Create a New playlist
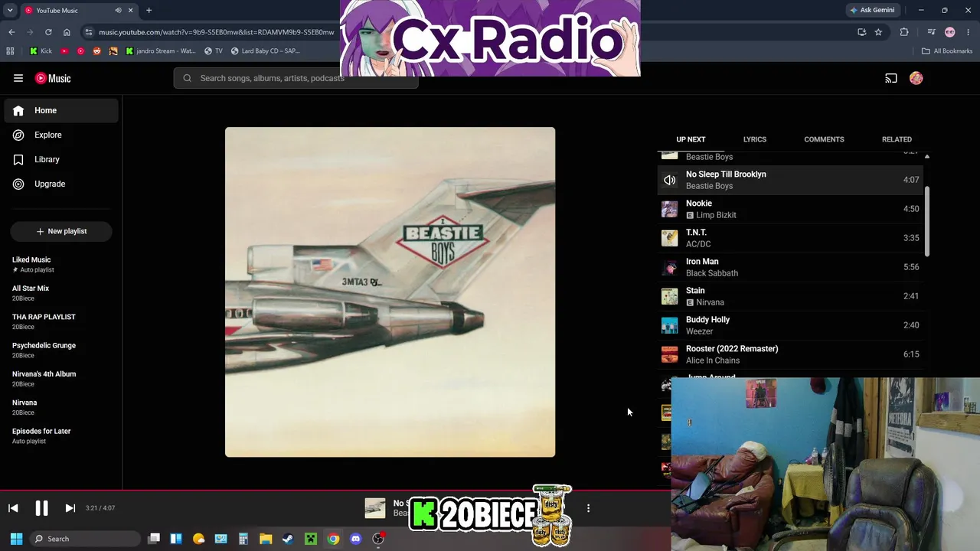The image size is (980, 551). [x=61, y=231]
